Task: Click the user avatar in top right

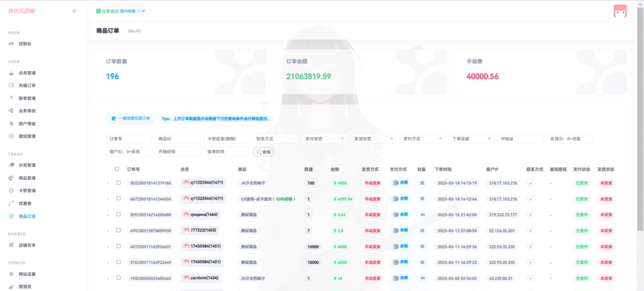Action: click(620, 11)
